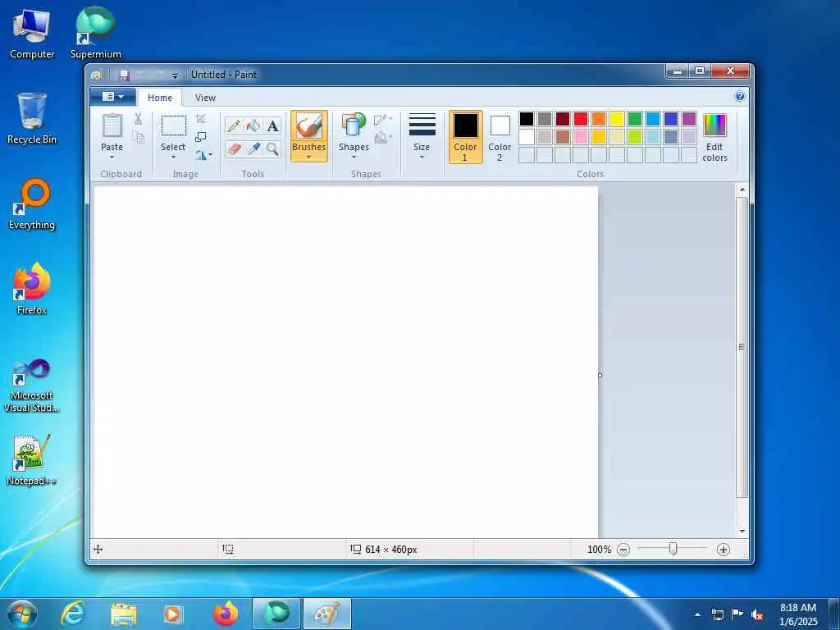
Task: Select the Fill with color bucket tool
Action: pyautogui.click(x=253, y=126)
